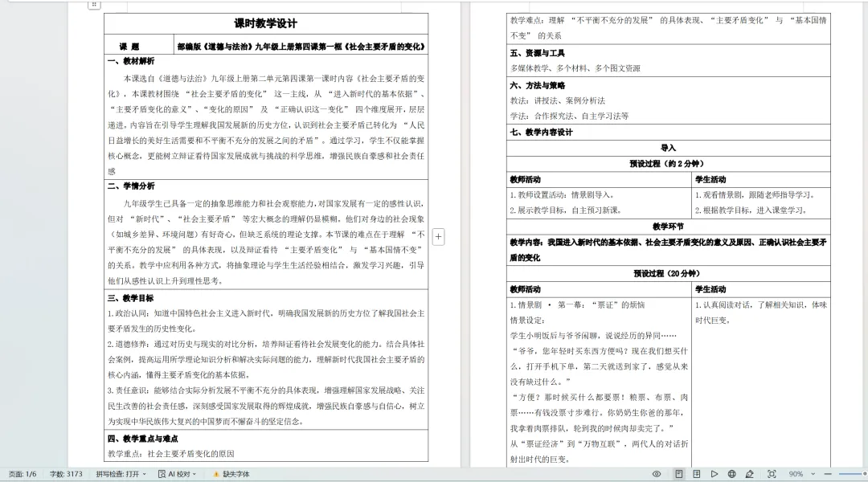Switch to web layout view
This screenshot has width=868, height=482.
pos(732,474)
